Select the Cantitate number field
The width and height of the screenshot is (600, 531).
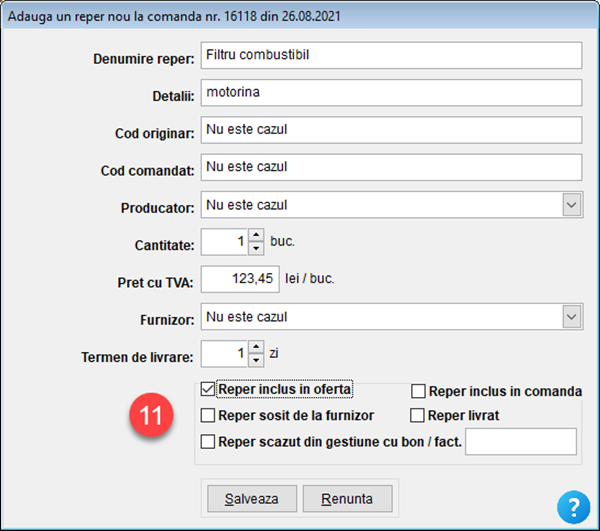click(225, 242)
